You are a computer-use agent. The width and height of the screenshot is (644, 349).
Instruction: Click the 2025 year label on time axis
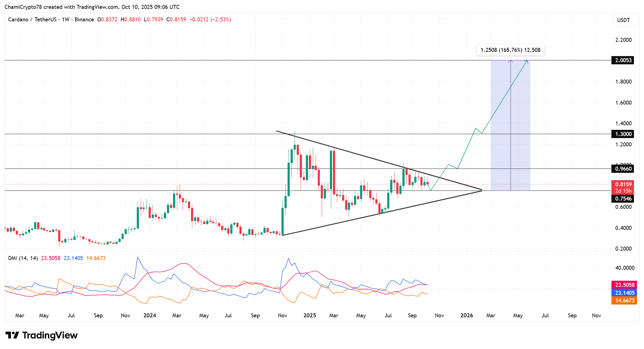click(310, 315)
